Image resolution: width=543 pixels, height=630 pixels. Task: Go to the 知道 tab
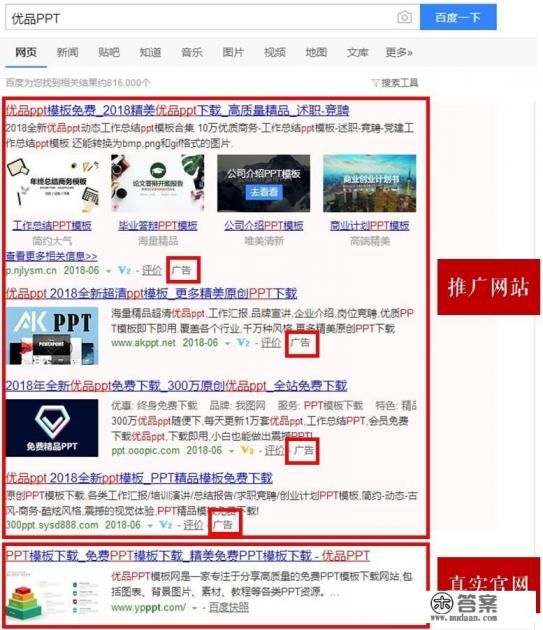pyautogui.click(x=150, y=52)
